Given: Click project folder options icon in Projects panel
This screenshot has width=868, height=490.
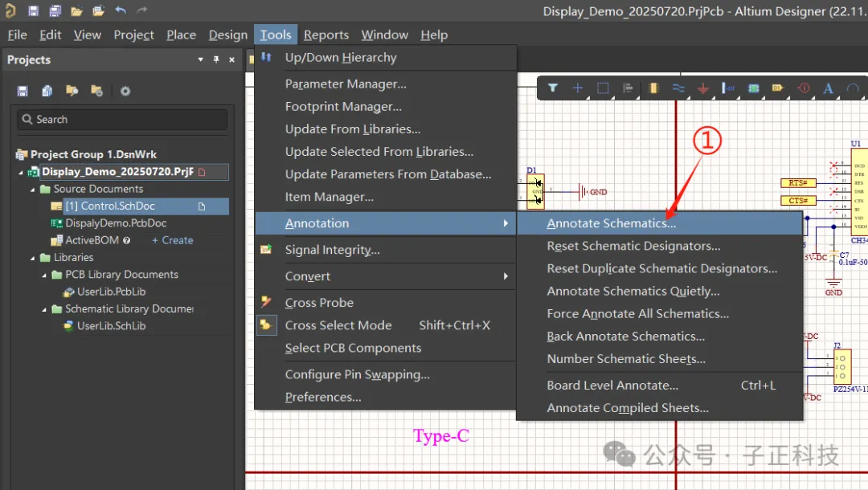Looking at the screenshot, I should pyautogui.click(x=96, y=91).
